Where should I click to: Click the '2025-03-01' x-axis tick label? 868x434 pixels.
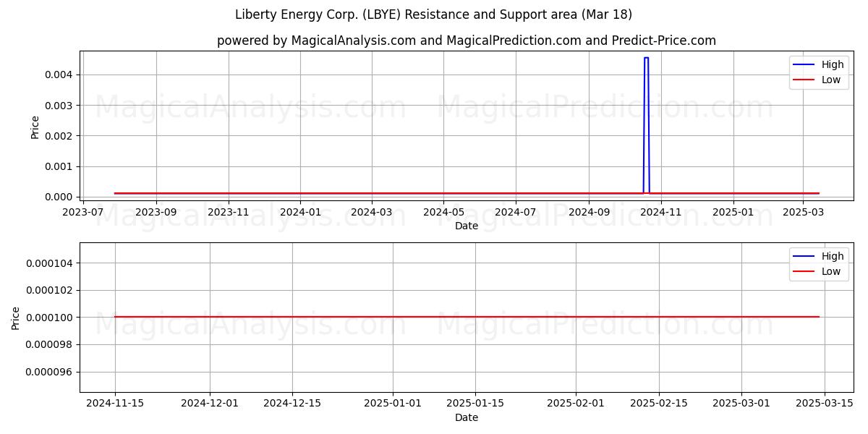pyautogui.click(x=741, y=404)
